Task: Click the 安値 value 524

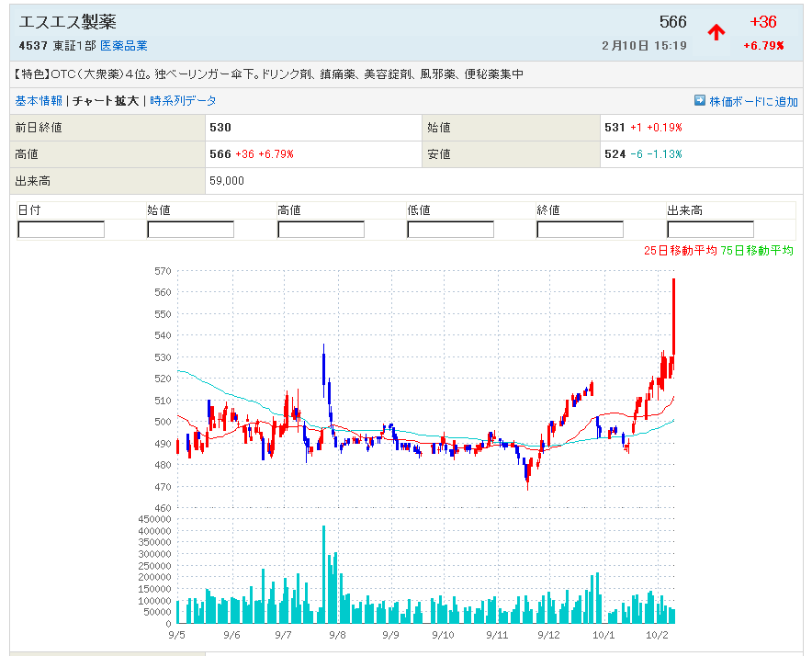Action: [615, 154]
